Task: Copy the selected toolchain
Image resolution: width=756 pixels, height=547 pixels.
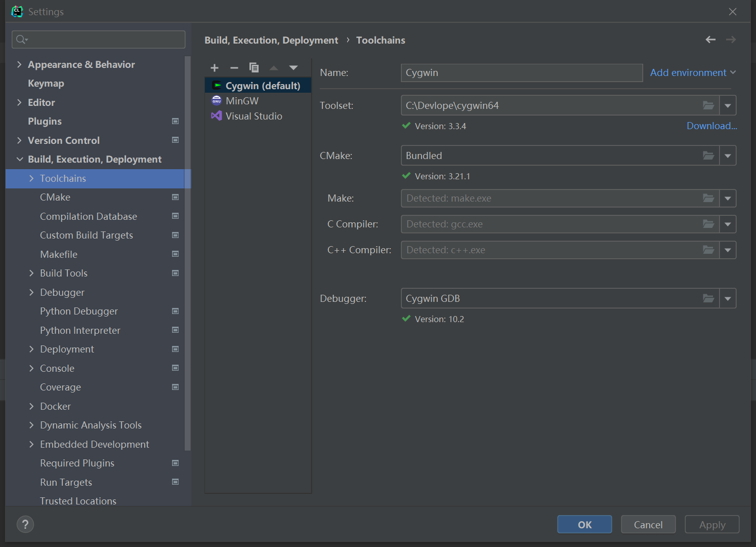Action: point(254,68)
